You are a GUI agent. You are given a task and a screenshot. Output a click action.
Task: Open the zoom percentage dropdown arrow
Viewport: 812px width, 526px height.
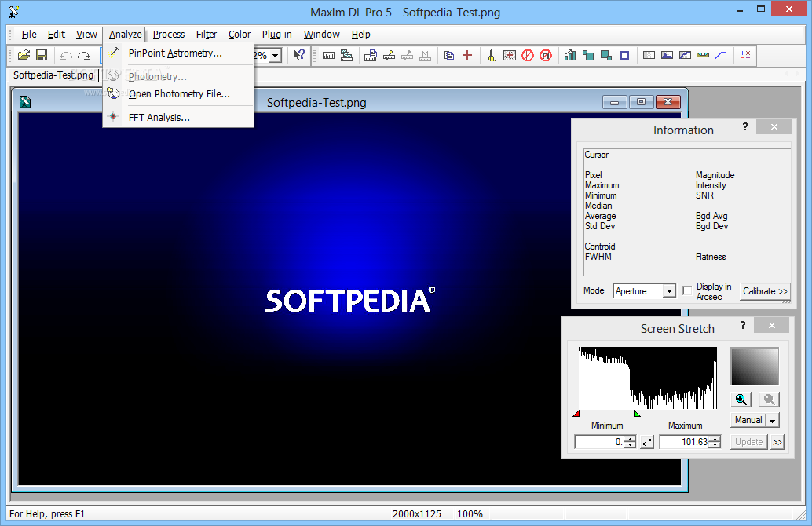pos(276,56)
